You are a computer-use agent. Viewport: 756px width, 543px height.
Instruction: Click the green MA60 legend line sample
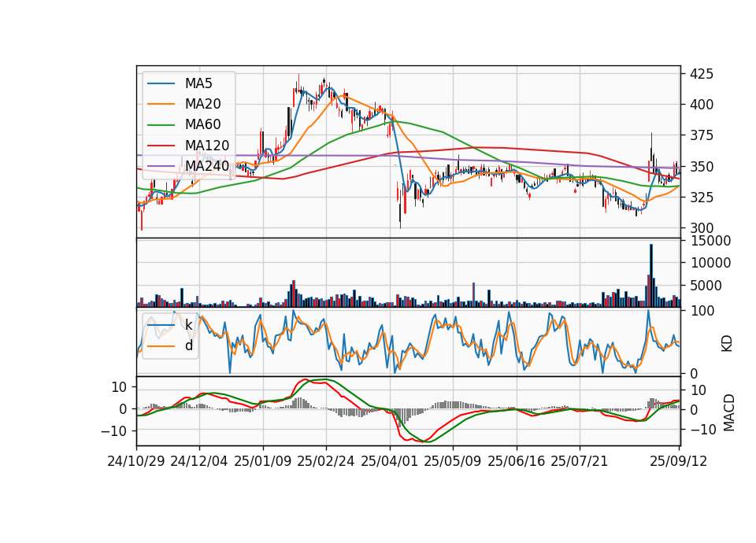click(x=161, y=125)
